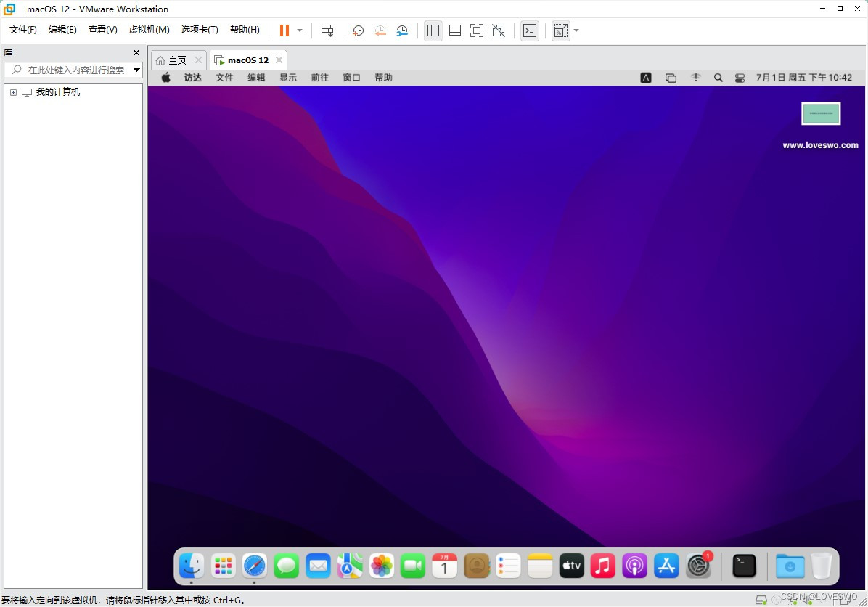Focus the library search field
The width and height of the screenshot is (868, 607).
tap(73, 70)
